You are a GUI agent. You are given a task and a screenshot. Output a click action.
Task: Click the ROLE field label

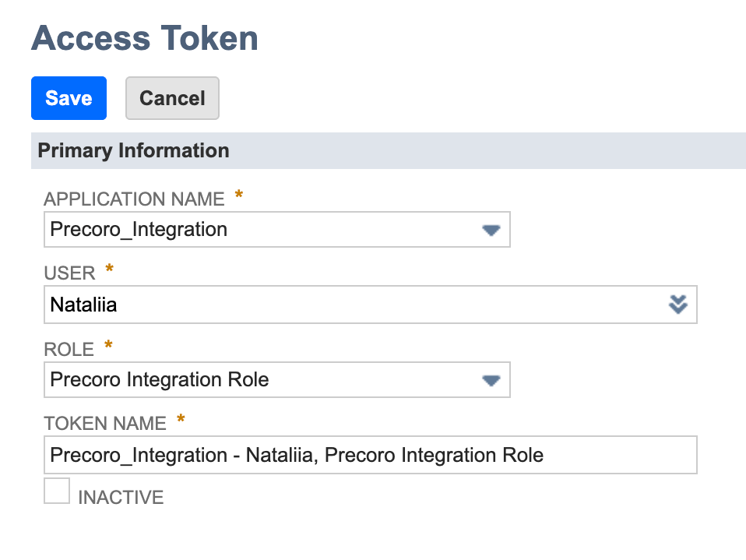pos(69,349)
